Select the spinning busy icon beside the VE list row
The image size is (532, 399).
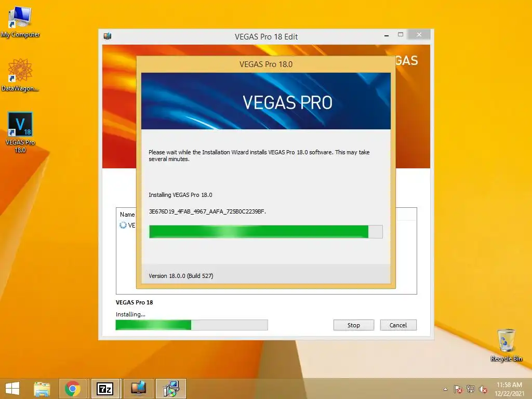(123, 225)
